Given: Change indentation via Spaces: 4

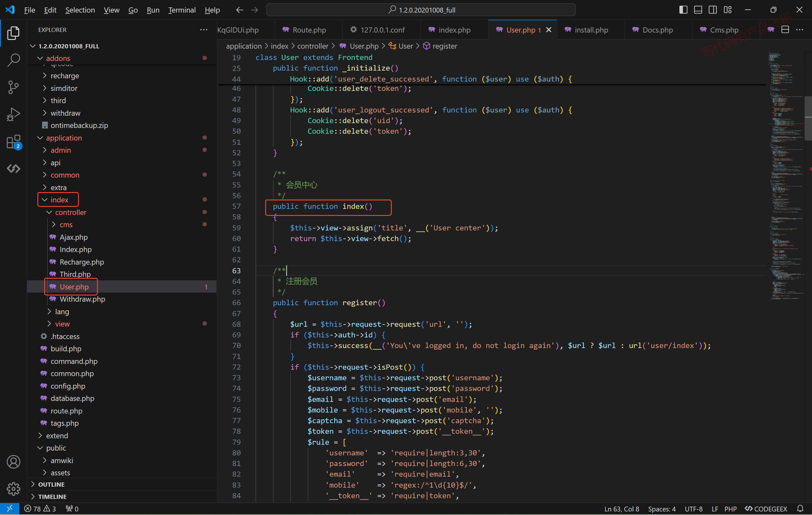Looking at the screenshot, I should [x=662, y=509].
